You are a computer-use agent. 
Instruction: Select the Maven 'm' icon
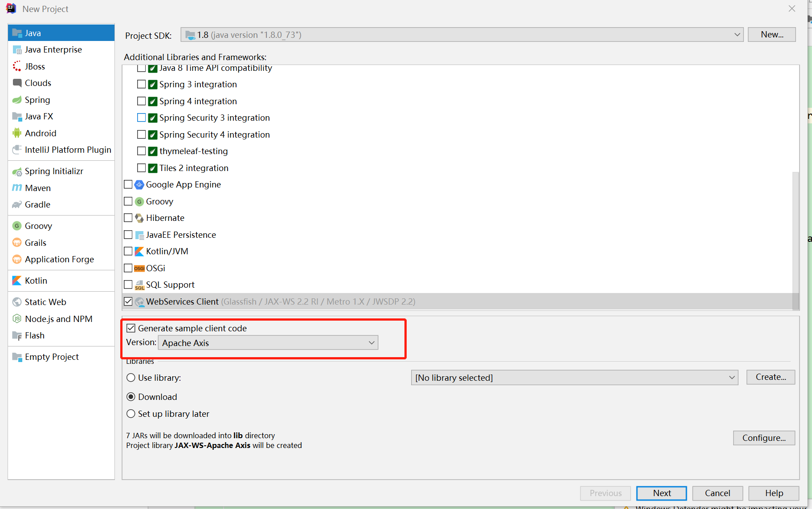point(17,188)
